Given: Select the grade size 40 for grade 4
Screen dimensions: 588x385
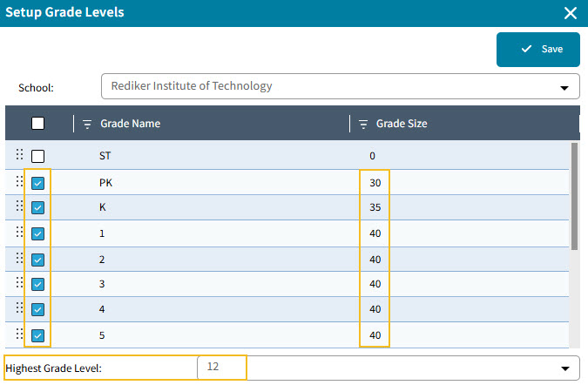Looking at the screenshot, I should [375, 309].
